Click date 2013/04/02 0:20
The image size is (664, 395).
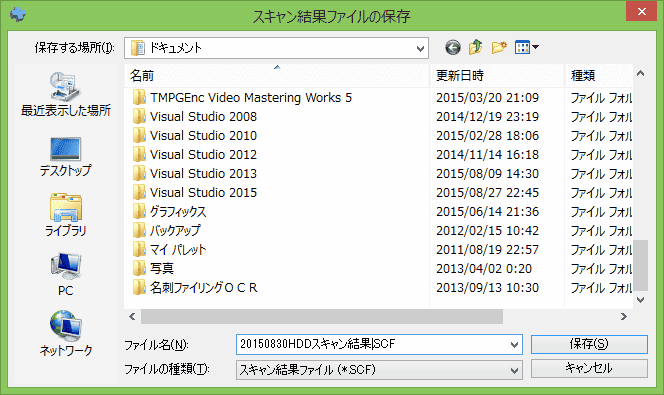(x=484, y=269)
